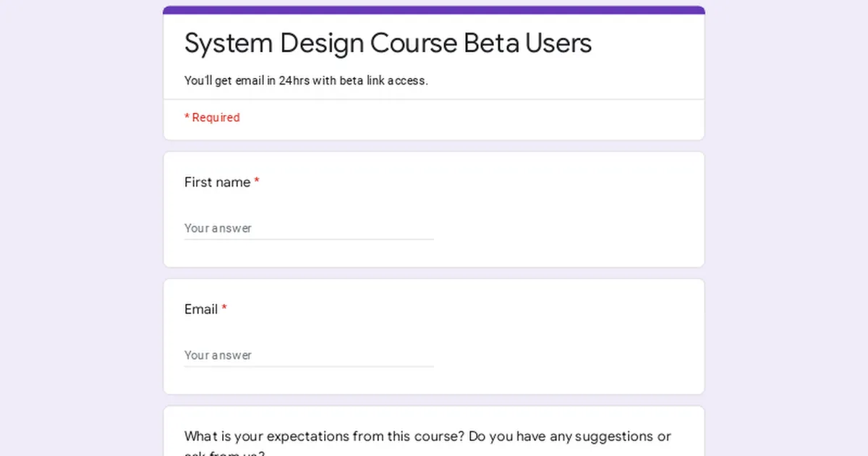Click the Email question label
This screenshot has width=868, height=456.
pos(201,309)
